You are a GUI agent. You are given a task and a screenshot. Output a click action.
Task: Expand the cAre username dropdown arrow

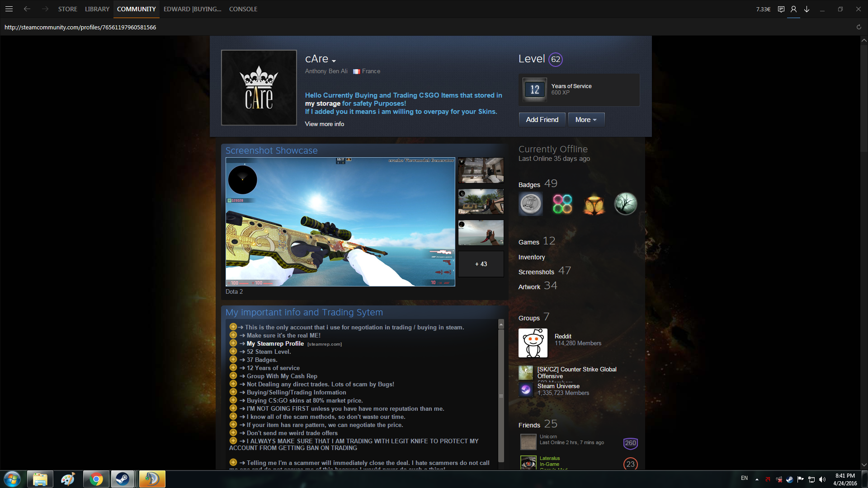(x=334, y=61)
